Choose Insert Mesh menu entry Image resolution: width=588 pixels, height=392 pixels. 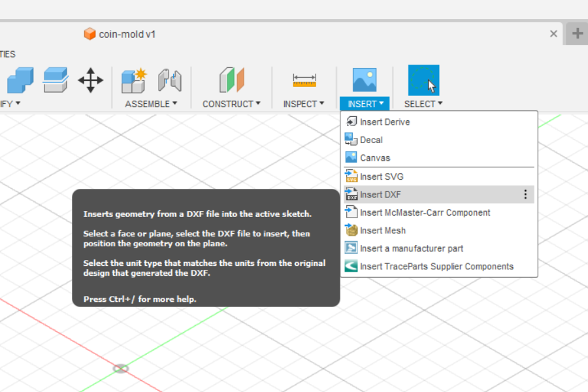[439, 231]
